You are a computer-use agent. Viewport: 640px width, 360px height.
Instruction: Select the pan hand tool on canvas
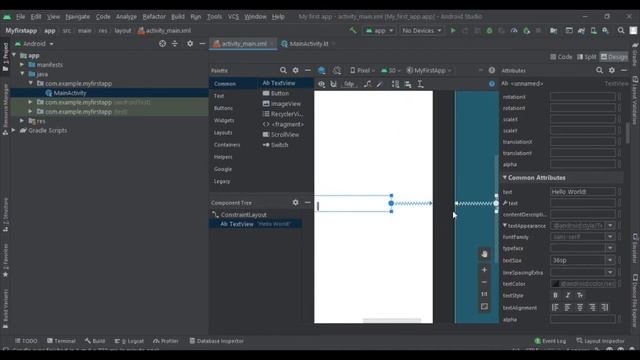click(x=484, y=254)
